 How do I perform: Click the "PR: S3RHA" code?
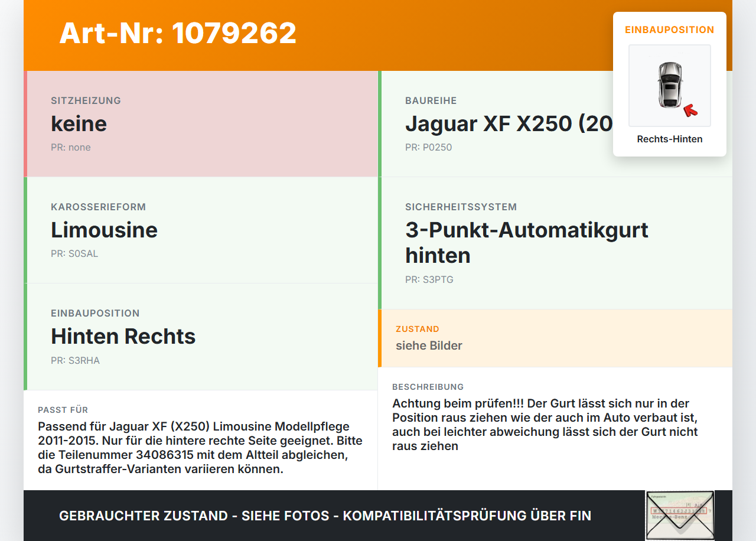click(x=76, y=360)
